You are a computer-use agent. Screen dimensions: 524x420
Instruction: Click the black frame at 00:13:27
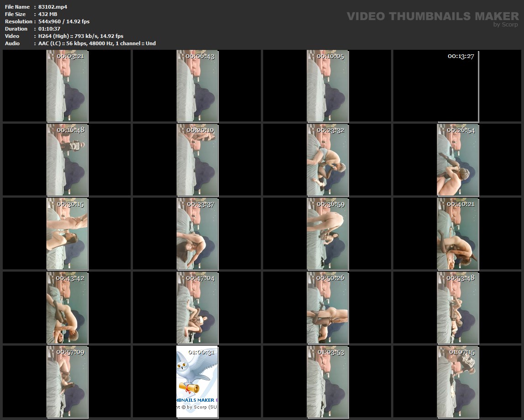click(458, 86)
